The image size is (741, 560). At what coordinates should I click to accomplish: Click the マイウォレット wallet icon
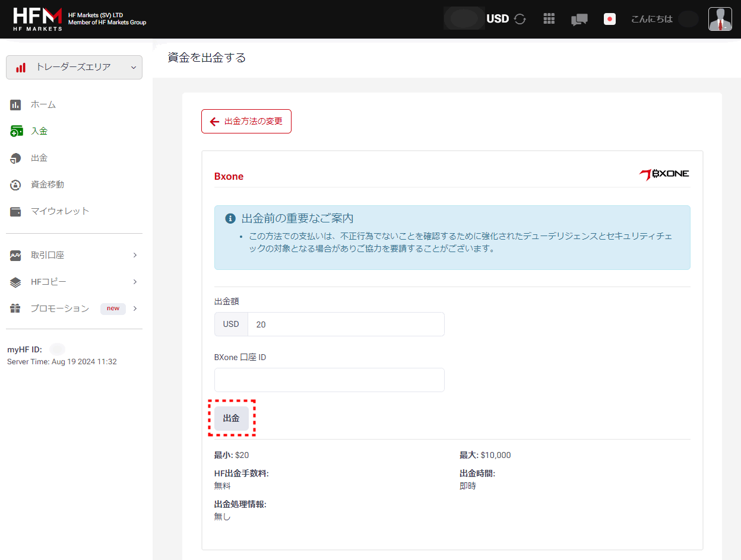click(16, 211)
